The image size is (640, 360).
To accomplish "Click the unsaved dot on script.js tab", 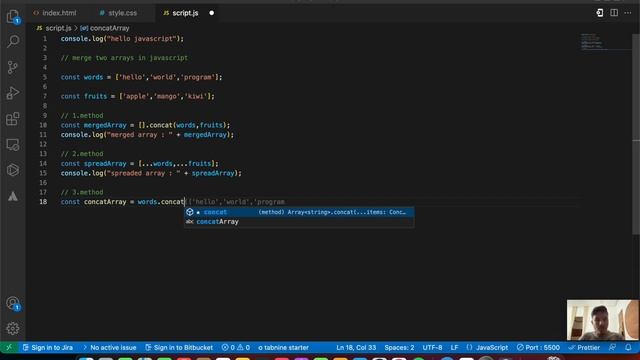I will tap(211, 13).
